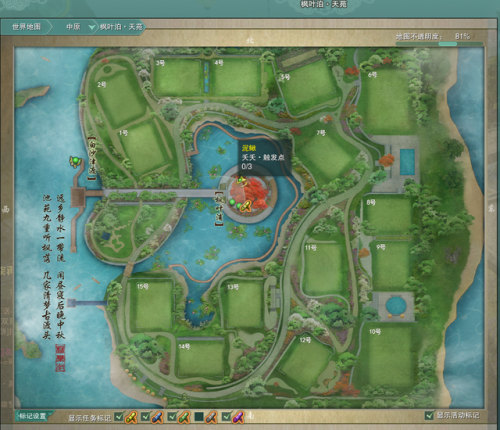Toggle the 显示活动标记 checkbox
The width and height of the screenshot is (500, 430).
pyautogui.click(x=429, y=415)
